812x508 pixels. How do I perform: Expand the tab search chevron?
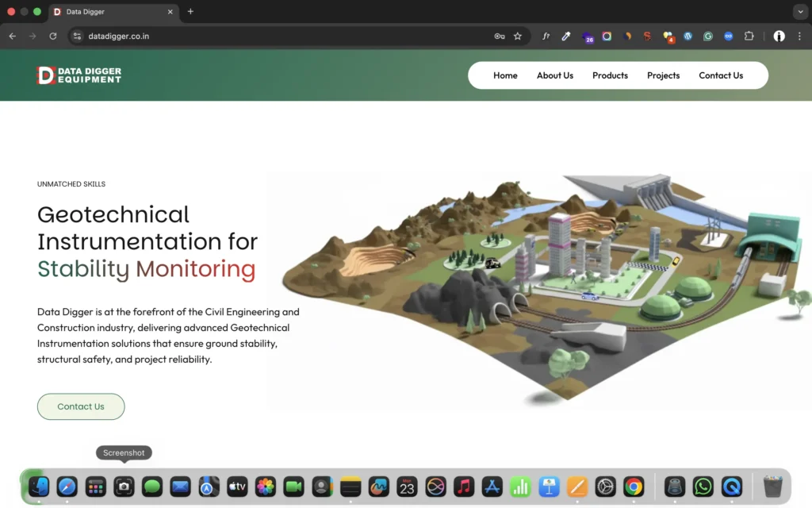800,11
